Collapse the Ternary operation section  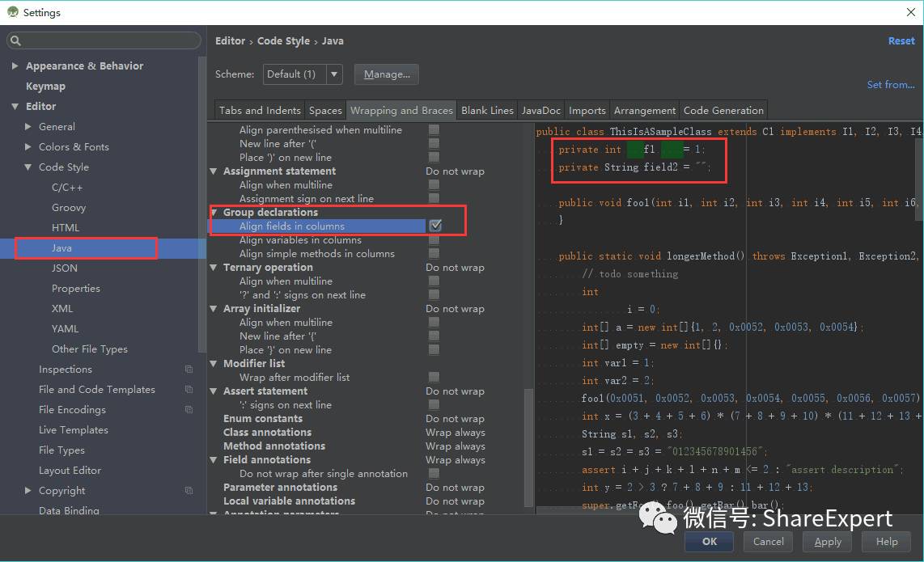214,268
